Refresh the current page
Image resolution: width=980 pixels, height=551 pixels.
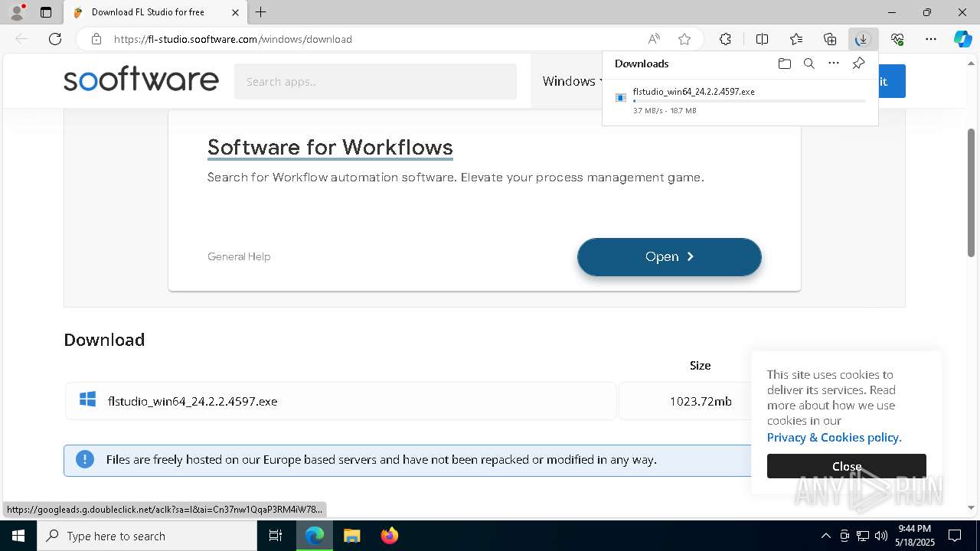tap(55, 39)
